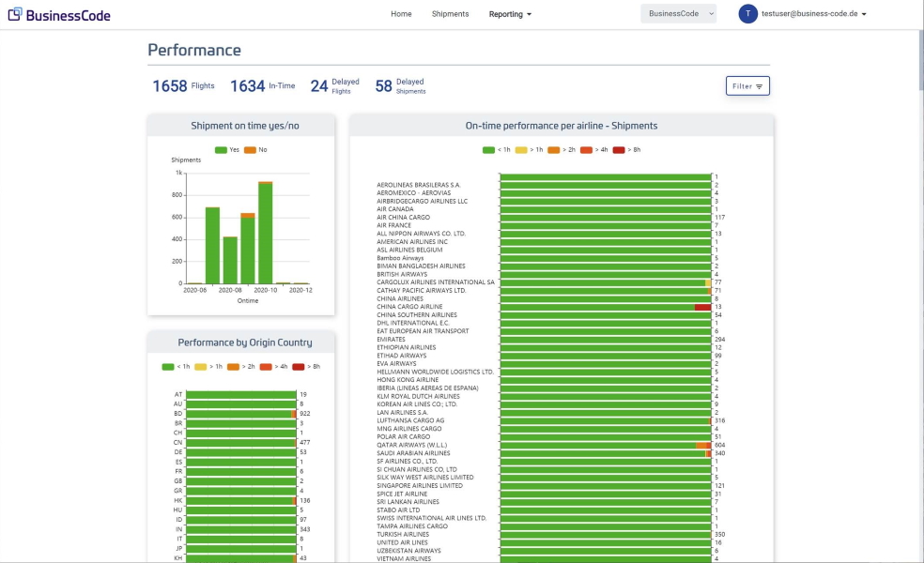Viewport: 924px width, 563px height.
Task: Click the BusinessCode logo icon
Action: click(x=15, y=14)
